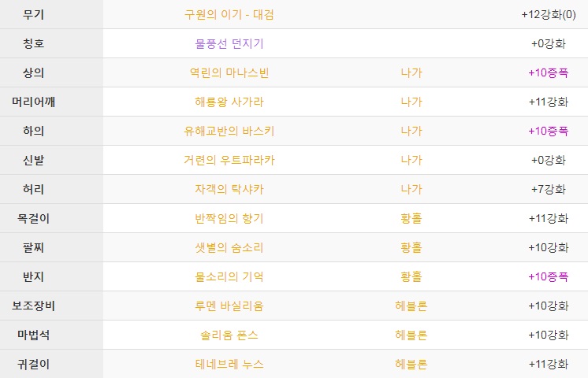Image resolution: width=588 pixels, height=378 pixels.
Task: Open 해룡왕 사가라 shoulder item
Action: [229, 102]
